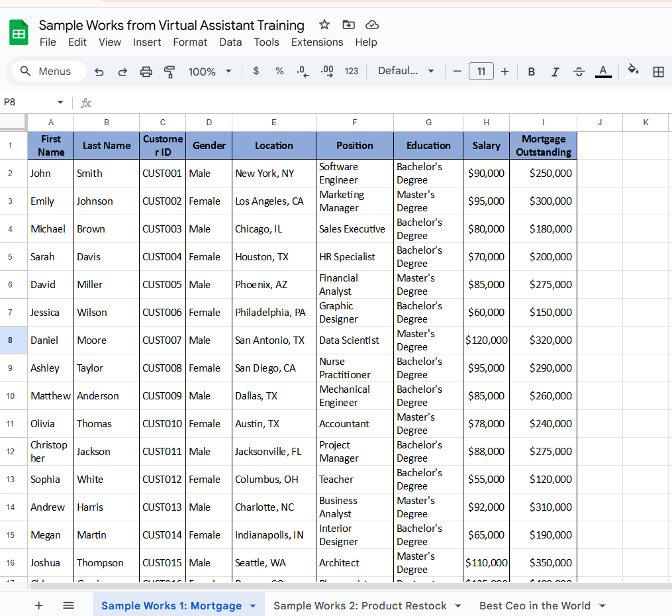Select the Columbus, OH location cell
Image resolution: width=672 pixels, height=616 pixels.
coord(274,480)
